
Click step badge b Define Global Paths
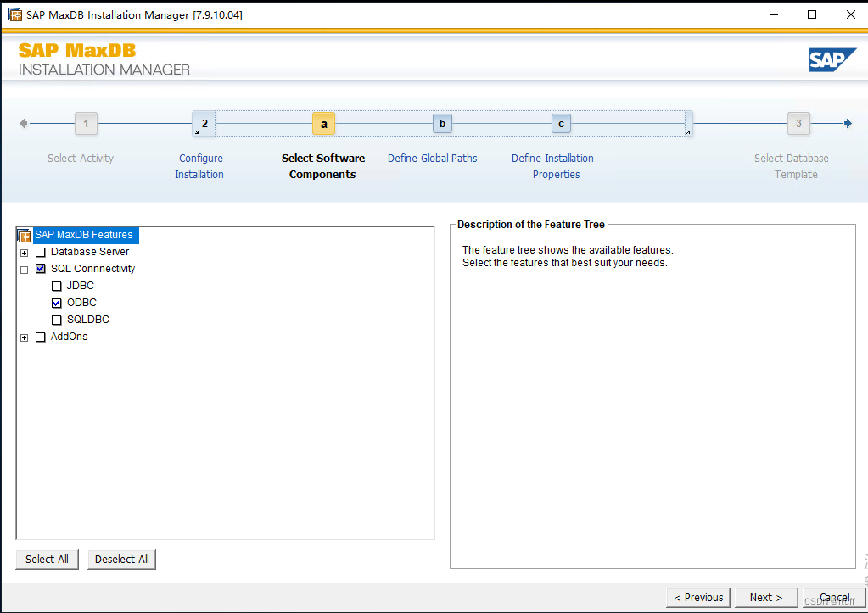(x=442, y=123)
